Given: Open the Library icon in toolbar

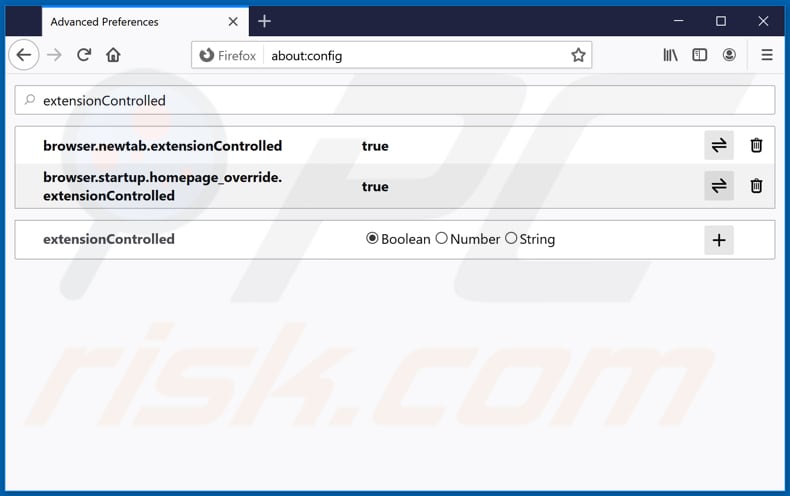Looking at the screenshot, I should (670, 55).
